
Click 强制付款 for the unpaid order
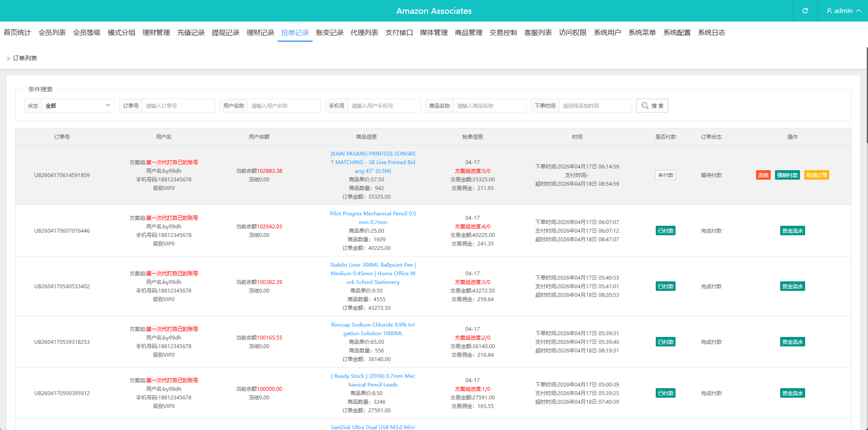tap(787, 175)
